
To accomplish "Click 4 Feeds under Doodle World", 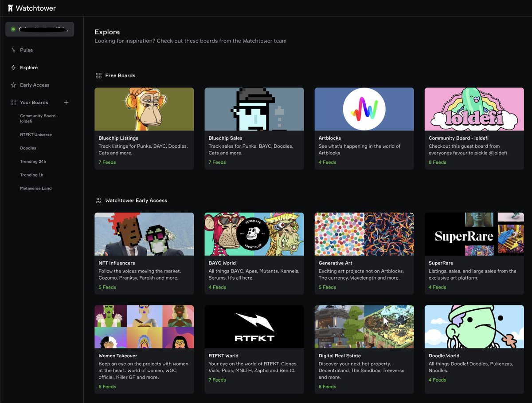I will click(x=437, y=380).
